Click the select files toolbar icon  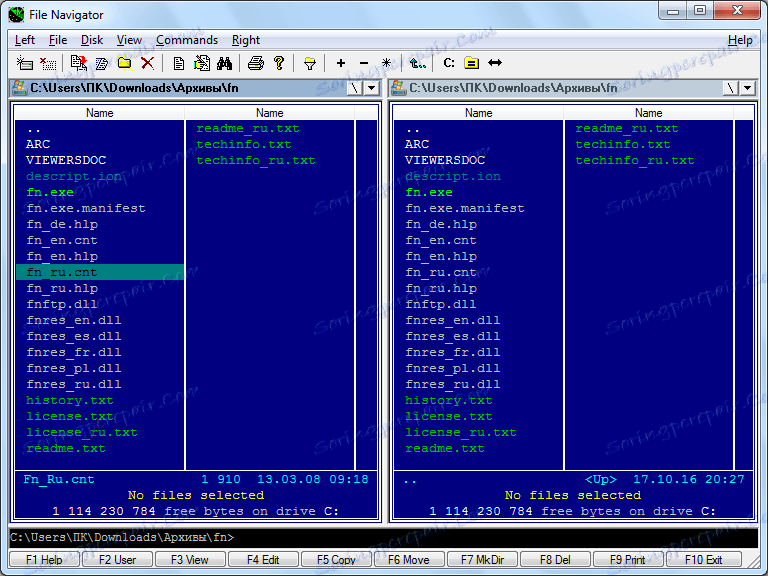[24, 63]
